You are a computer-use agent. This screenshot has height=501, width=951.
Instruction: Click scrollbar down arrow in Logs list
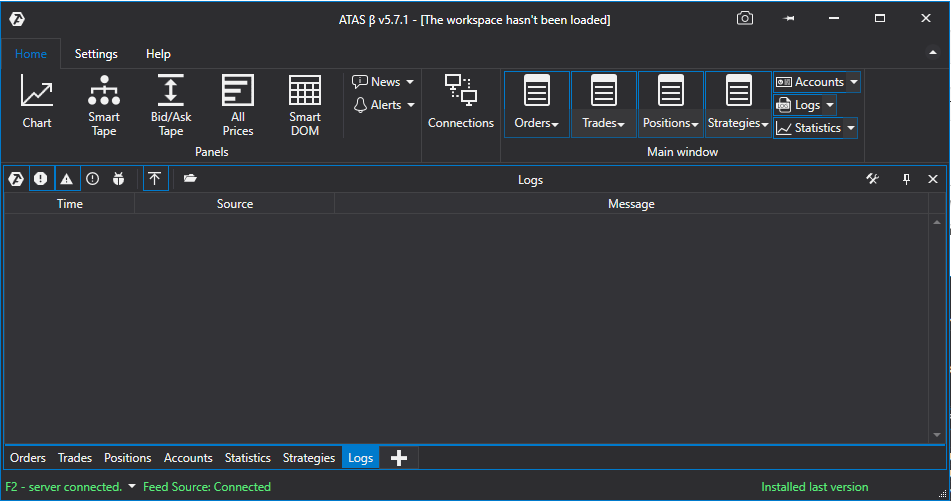937,435
